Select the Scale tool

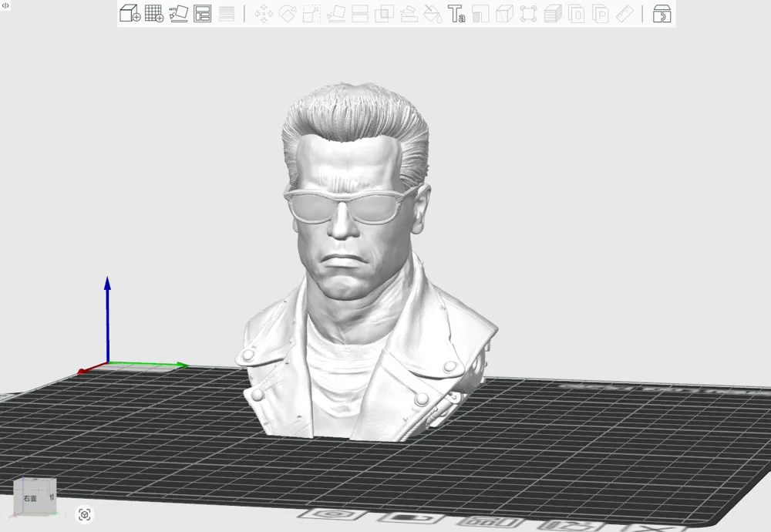tap(311, 14)
